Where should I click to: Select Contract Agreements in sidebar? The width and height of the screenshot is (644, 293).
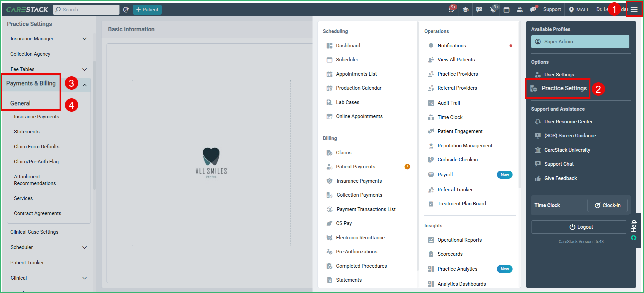pyautogui.click(x=38, y=213)
